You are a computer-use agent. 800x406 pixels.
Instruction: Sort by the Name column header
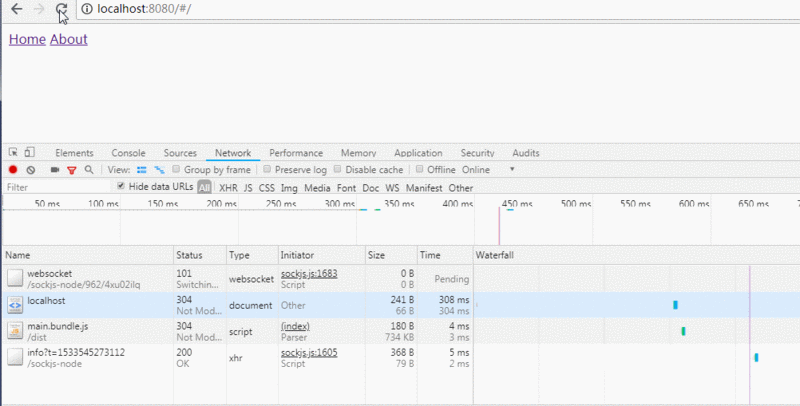88,255
